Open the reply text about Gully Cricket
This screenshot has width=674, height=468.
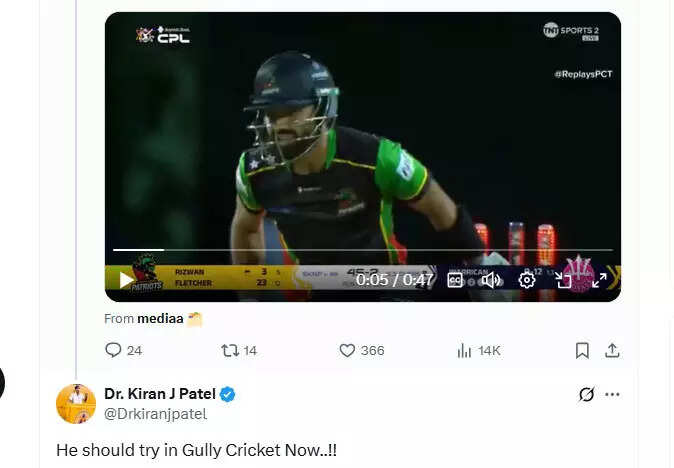click(196, 450)
